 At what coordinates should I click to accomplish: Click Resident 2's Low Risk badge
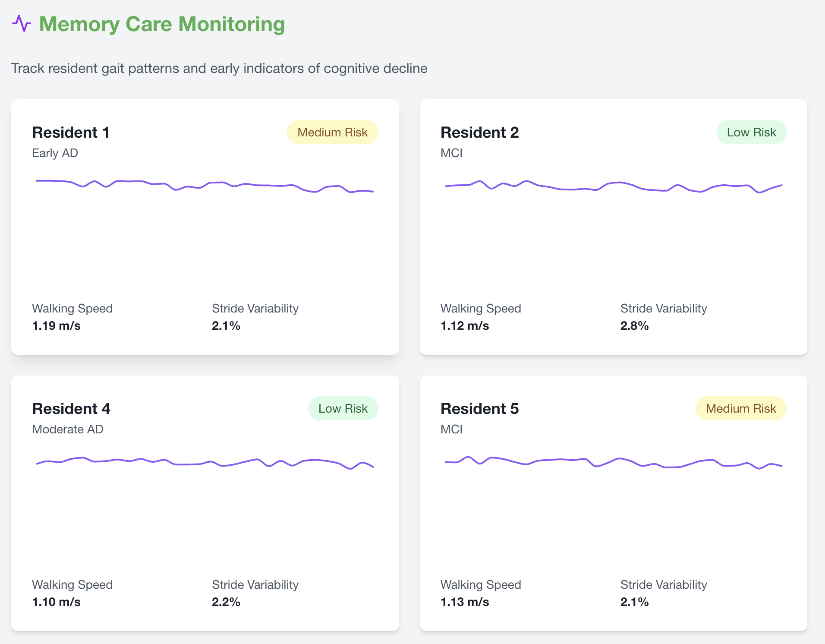pos(751,132)
